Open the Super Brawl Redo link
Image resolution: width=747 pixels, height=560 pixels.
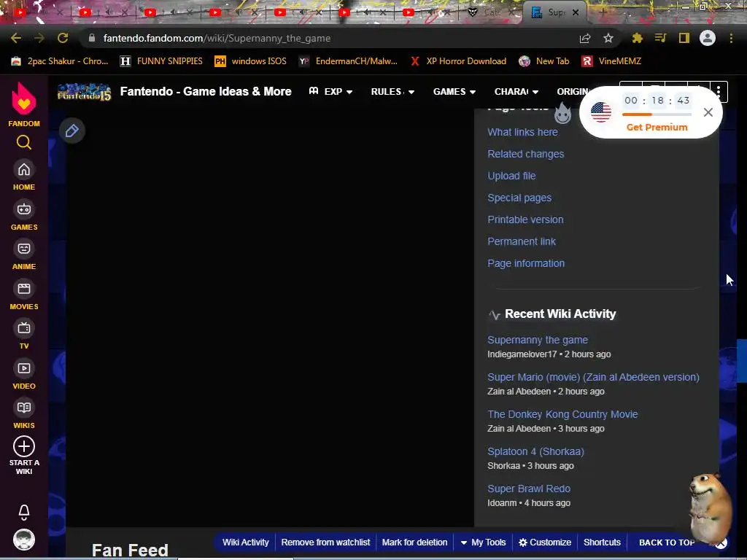tap(529, 489)
